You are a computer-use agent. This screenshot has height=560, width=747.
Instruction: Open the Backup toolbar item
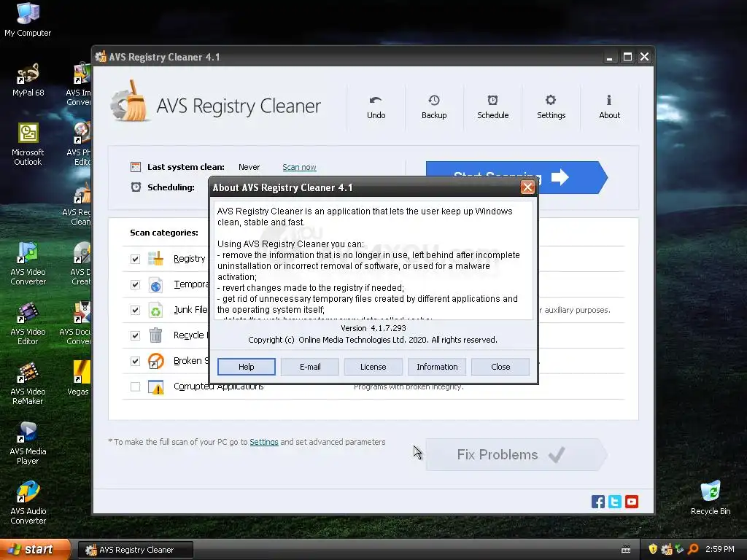[x=434, y=107]
